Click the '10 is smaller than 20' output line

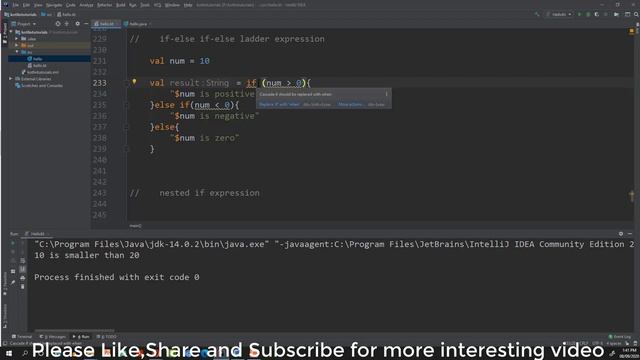[x=87, y=255]
